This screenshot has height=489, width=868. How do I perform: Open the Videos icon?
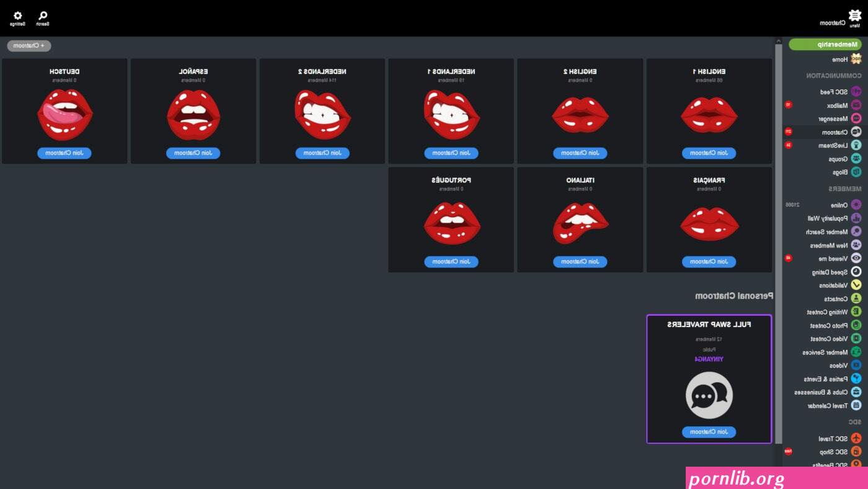click(856, 366)
